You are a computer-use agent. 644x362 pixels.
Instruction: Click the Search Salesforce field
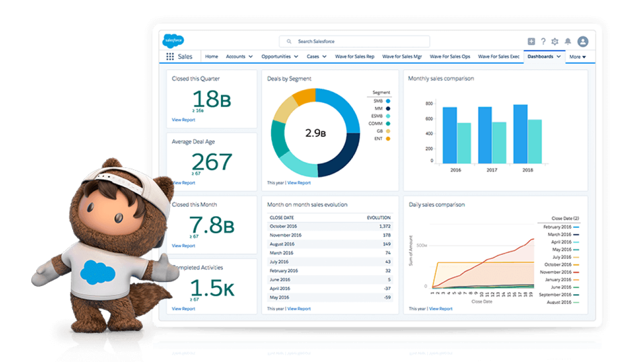point(355,41)
